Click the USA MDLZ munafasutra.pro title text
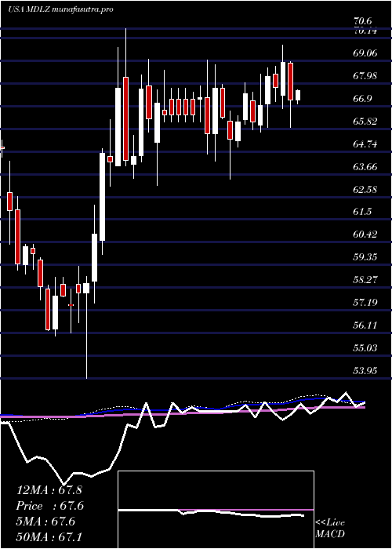This screenshot has width=392, height=549. [60, 9]
